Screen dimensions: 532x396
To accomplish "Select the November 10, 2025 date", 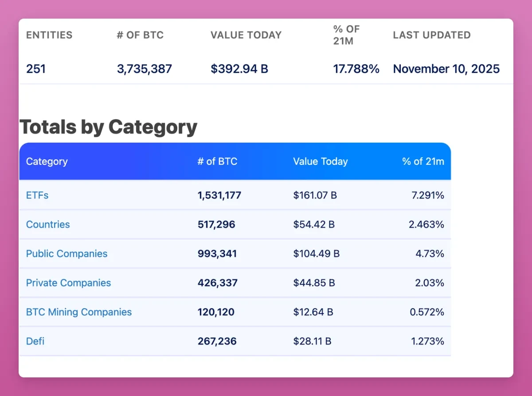I will [x=446, y=69].
